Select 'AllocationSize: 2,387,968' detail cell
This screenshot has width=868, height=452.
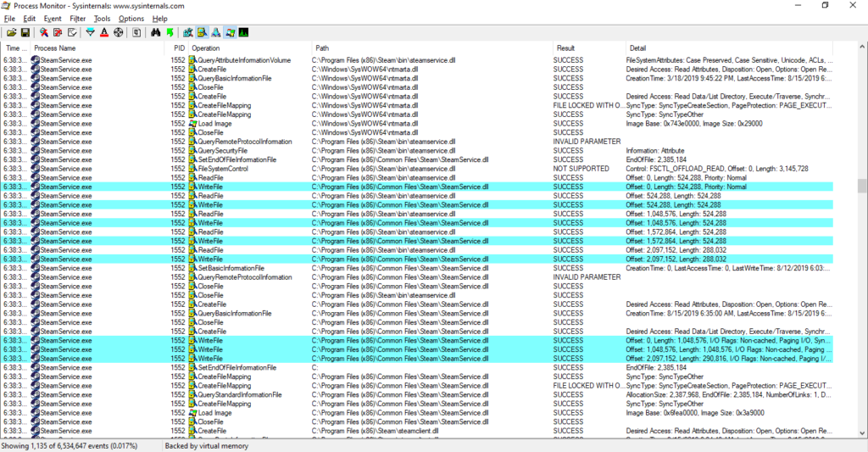[728, 395]
